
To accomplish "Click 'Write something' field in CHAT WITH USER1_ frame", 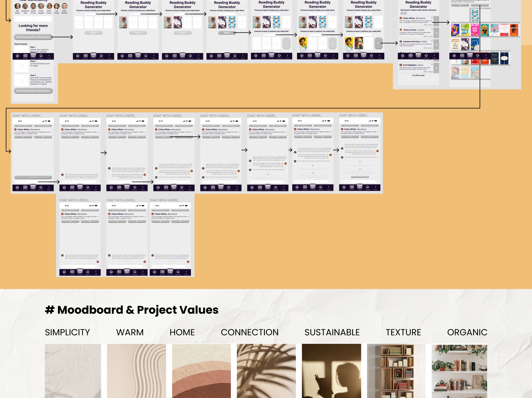I will [x=33, y=182].
